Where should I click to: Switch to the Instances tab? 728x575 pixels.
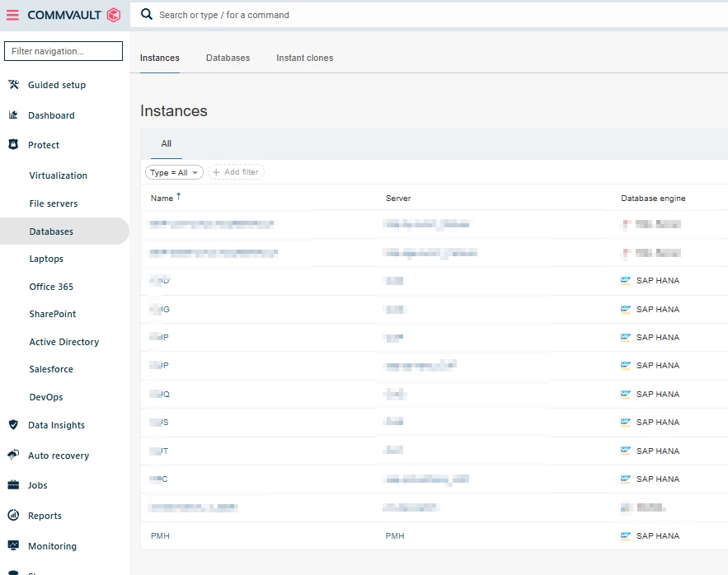click(x=160, y=58)
